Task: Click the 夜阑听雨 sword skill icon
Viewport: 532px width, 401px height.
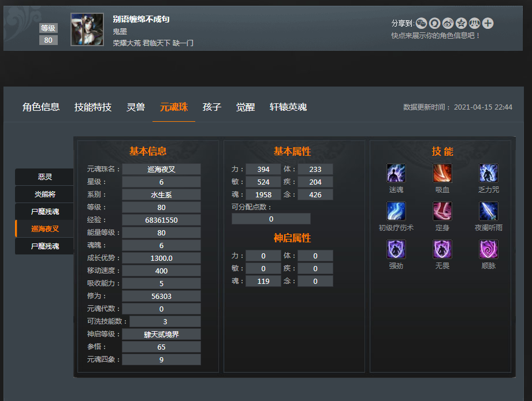Action: [x=488, y=211]
